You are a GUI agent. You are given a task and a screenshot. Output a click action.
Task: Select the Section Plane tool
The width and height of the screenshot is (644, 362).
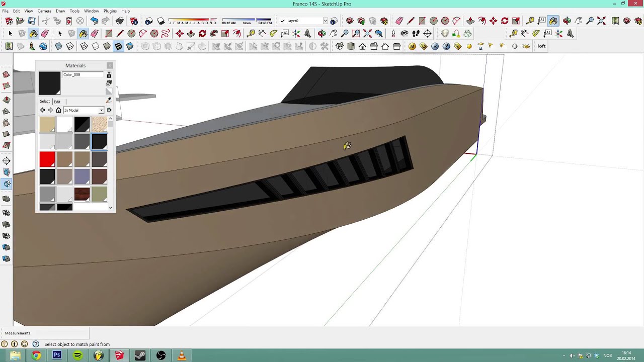pos(427,34)
